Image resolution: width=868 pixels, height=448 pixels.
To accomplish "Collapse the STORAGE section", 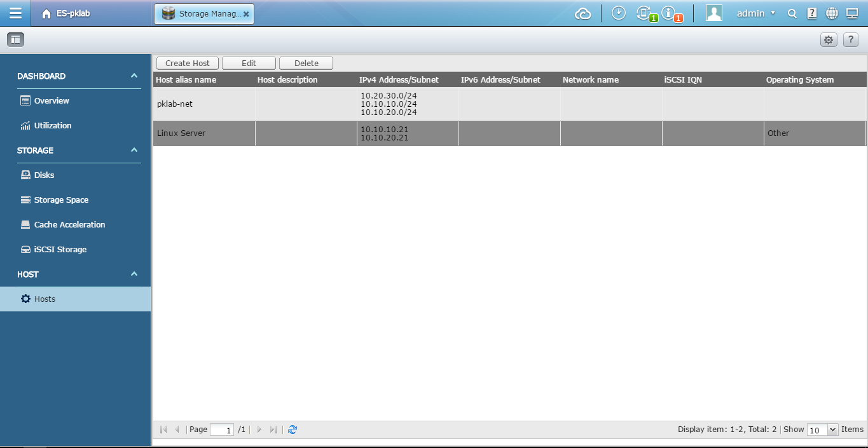I will coord(134,151).
